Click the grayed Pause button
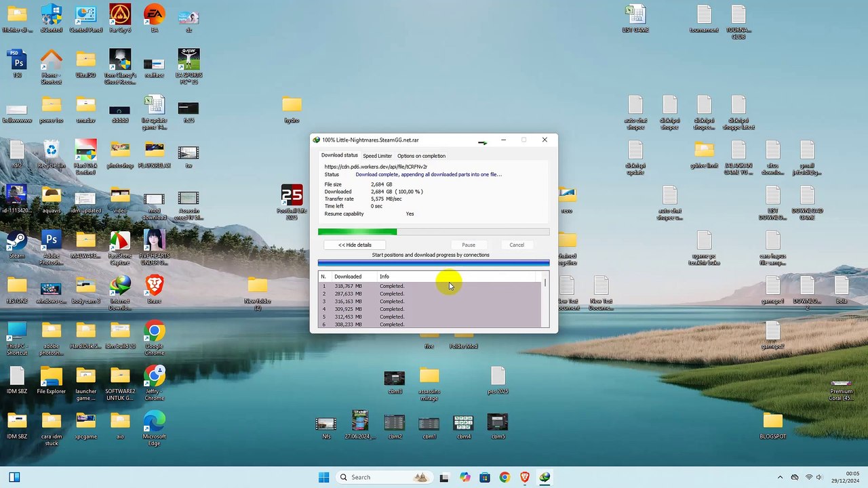Image resolution: width=868 pixels, height=488 pixels. (x=469, y=245)
